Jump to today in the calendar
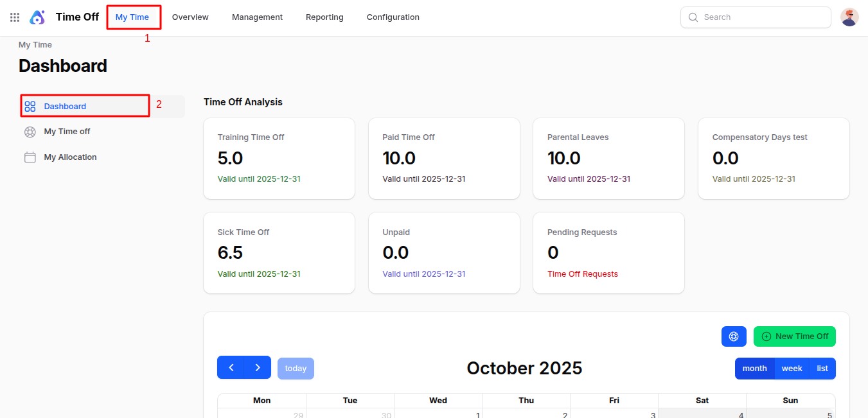This screenshot has height=418, width=868. pos(296,367)
